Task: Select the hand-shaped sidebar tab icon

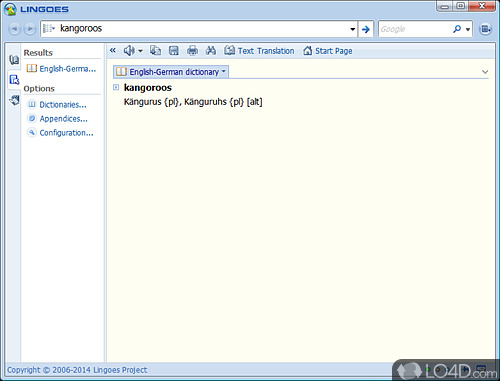Action: 14,100
